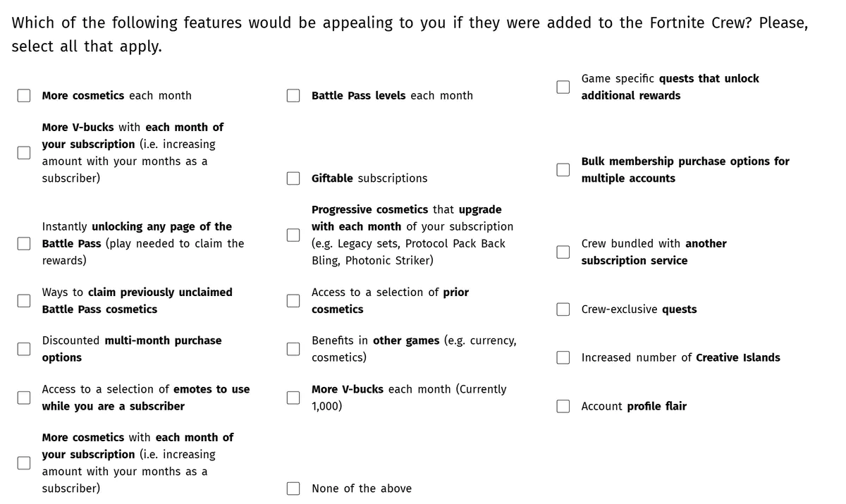
Task: Select Increased number of Creative Islands
Action: coord(563,357)
